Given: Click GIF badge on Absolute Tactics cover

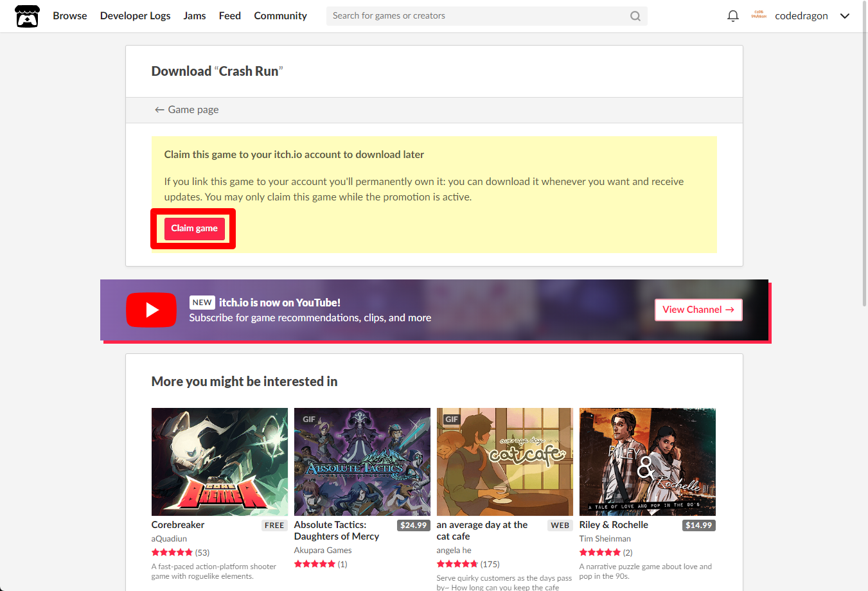Looking at the screenshot, I should 309,419.
